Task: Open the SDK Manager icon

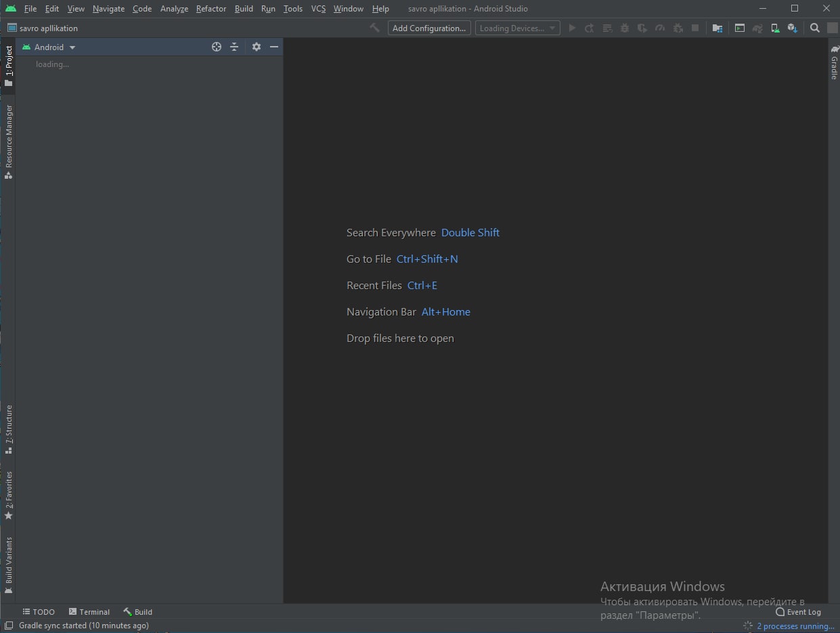Action: [793, 28]
